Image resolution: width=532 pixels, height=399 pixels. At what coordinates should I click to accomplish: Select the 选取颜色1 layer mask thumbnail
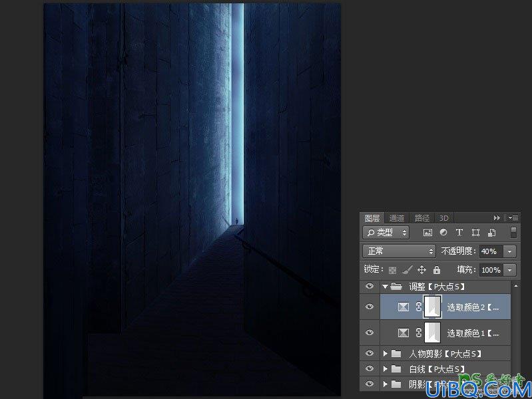433,333
